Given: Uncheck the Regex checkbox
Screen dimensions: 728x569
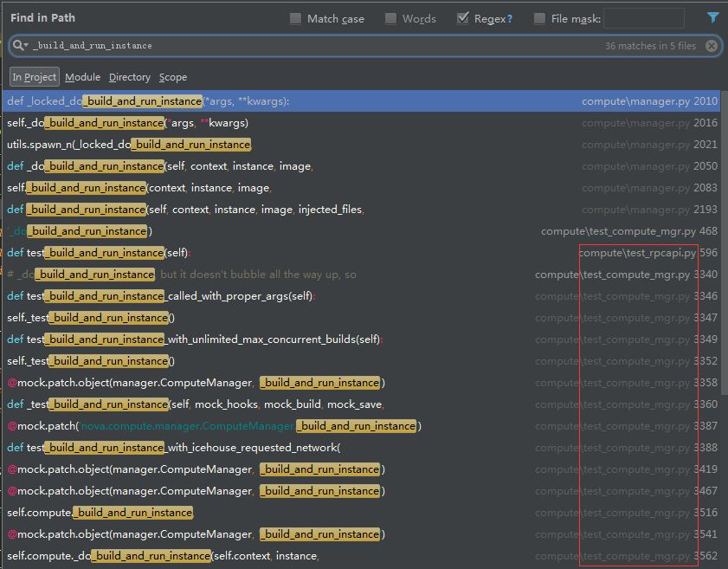Looking at the screenshot, I should tap(462, 18).
